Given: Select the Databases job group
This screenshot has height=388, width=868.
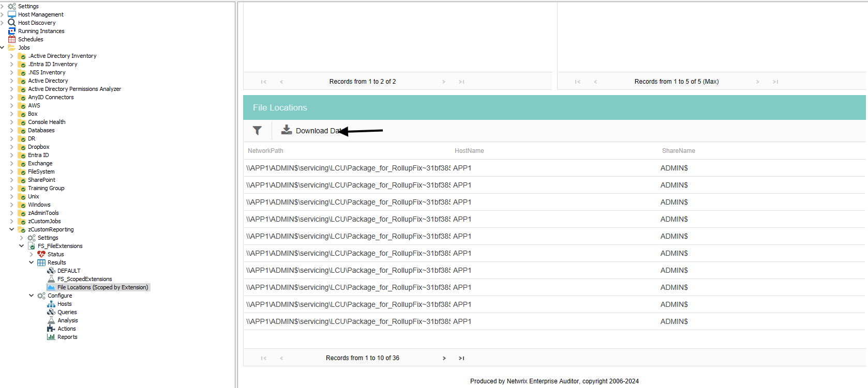Looking at the screenshot, I should coord(41,130).
